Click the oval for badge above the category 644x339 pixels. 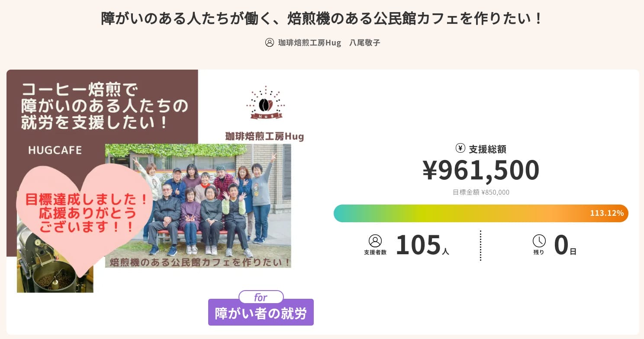(261, 297)
